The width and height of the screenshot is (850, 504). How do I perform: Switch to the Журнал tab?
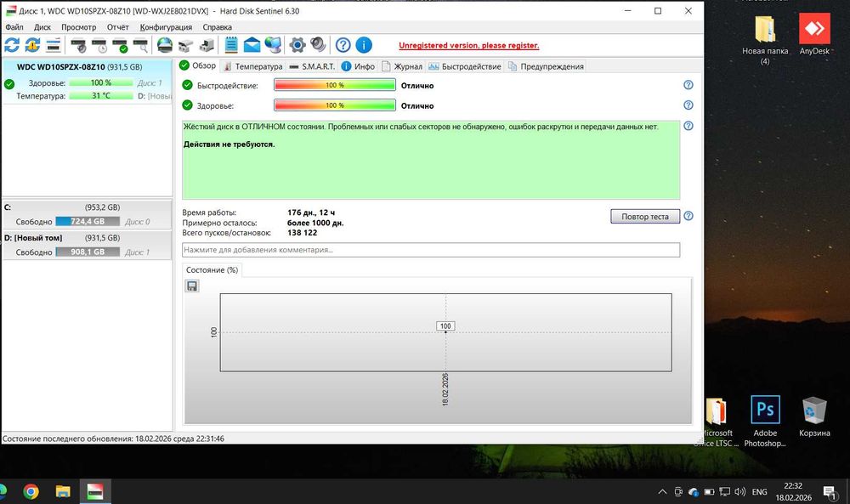[402, 66]
